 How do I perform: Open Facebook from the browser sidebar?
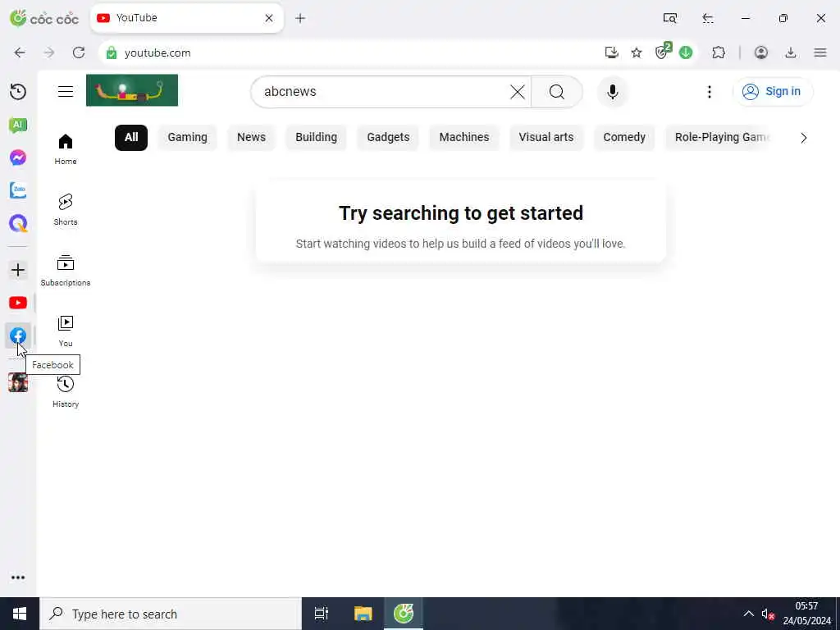(x=18, y=336)
